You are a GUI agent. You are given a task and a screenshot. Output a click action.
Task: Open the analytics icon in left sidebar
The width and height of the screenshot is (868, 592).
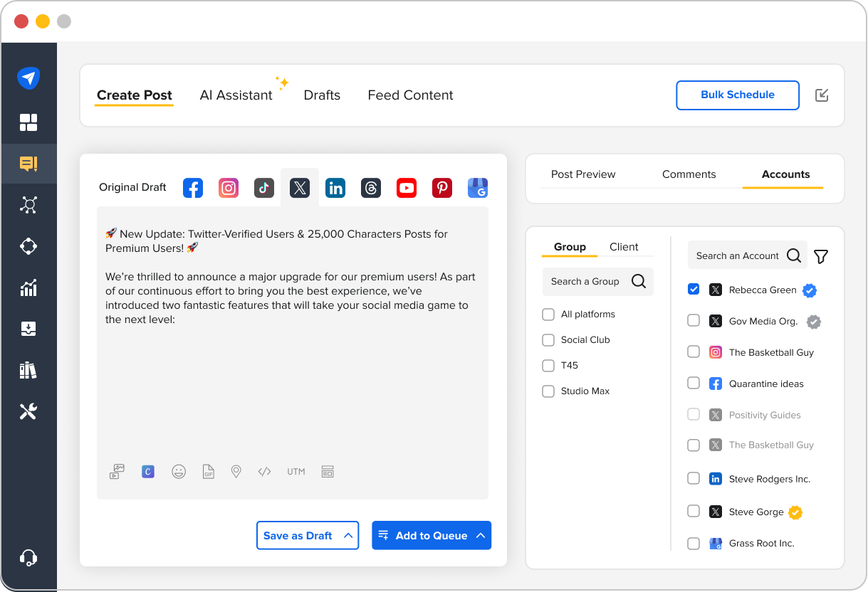click(29, 287)
